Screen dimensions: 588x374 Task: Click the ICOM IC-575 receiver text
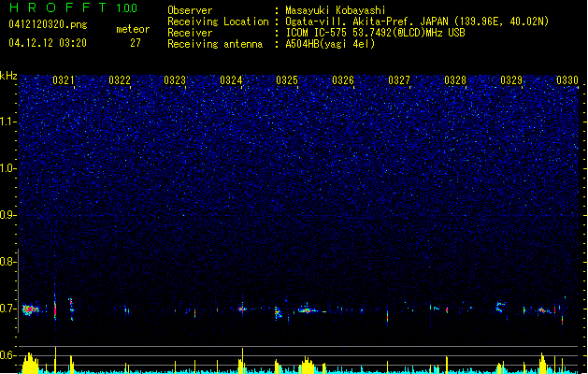point(375,33)
